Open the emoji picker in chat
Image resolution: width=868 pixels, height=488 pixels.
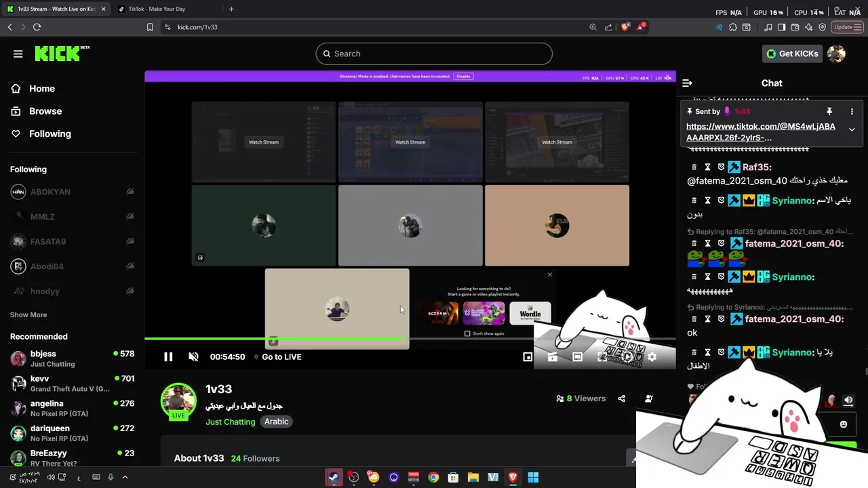pyautogui.click(x=844, y=424)
